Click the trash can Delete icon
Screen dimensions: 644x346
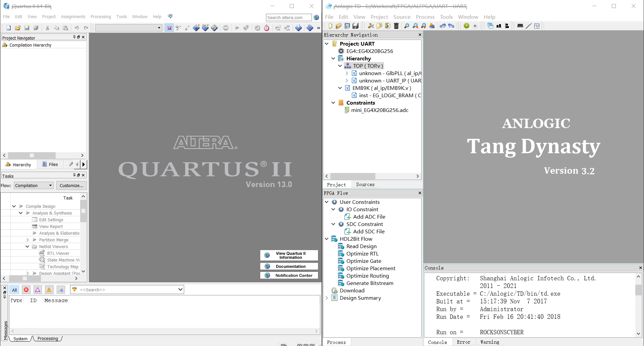[396, 26]
